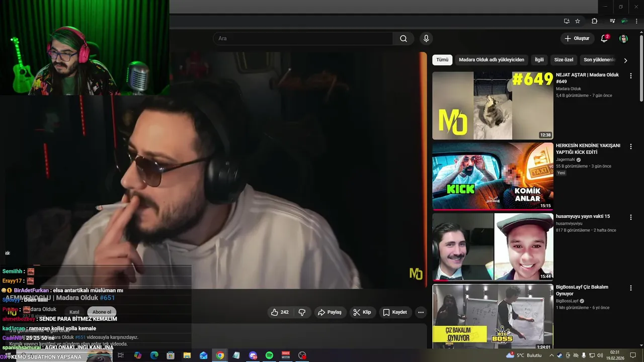The width and height of the screenshot is (644, 362).
Task: Dislike the video with thumbs down
Action: pos(302,312)
